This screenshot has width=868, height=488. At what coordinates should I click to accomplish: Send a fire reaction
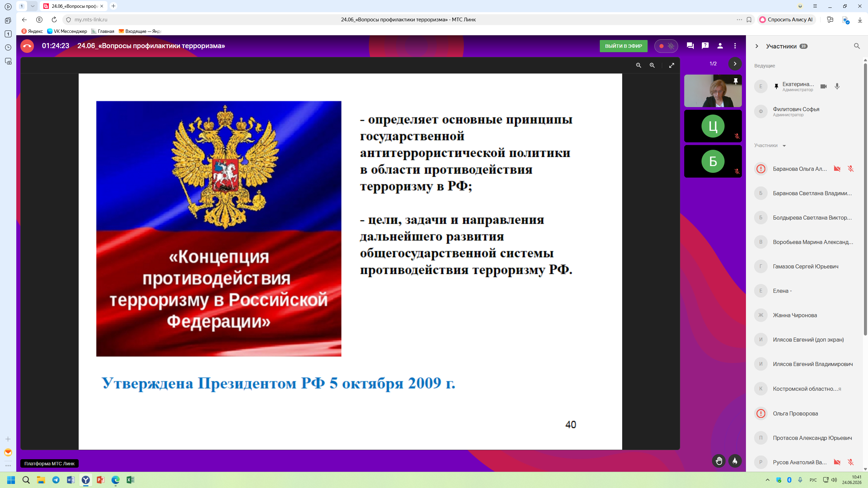click(x=735, y=461)
